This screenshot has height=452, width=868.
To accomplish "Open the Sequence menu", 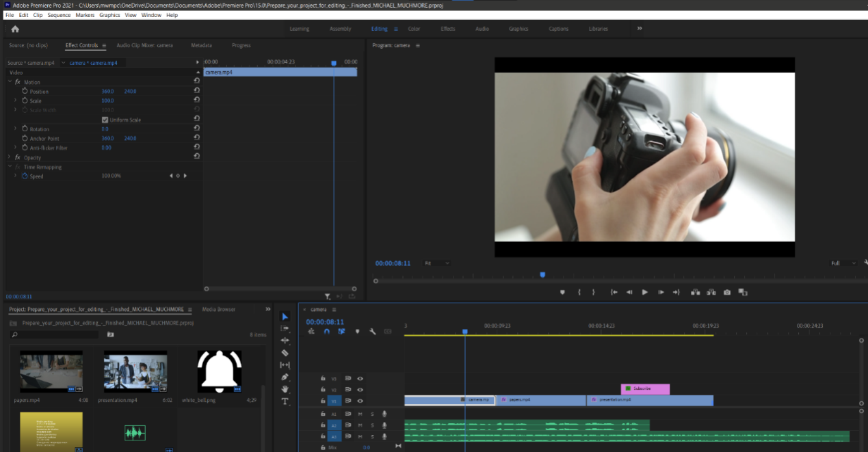I will (x=59, y=15).
